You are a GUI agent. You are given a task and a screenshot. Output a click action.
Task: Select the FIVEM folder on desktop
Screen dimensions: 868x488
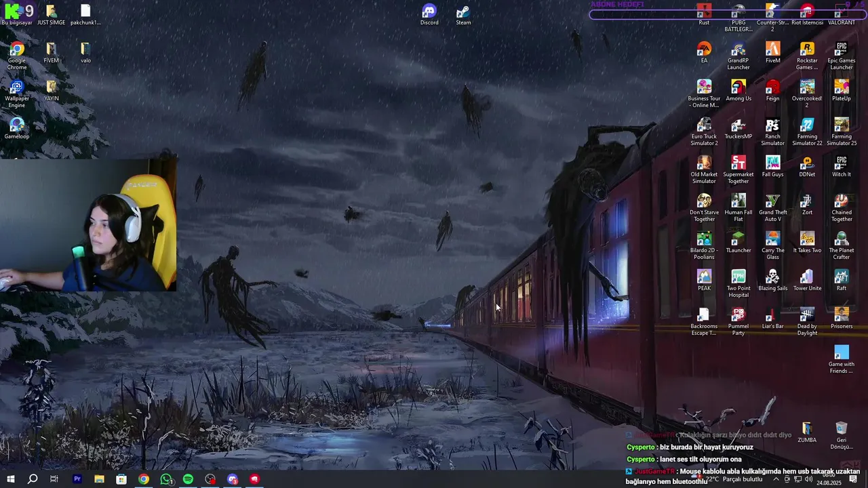(x=51, y=53)
